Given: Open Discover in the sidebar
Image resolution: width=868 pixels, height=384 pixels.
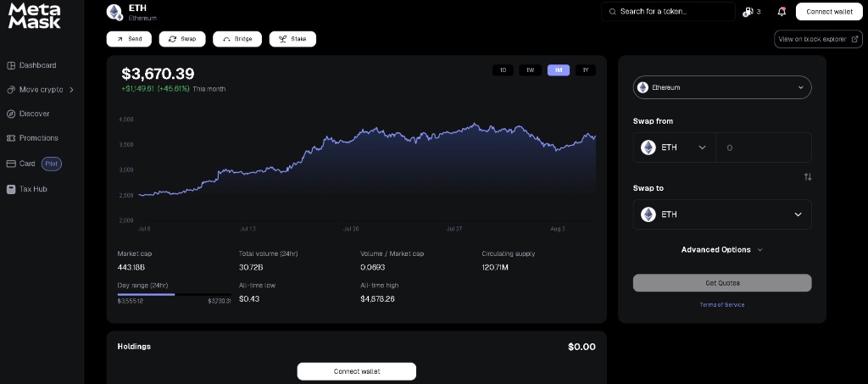Looking at the screenshot, I should pos(34,114).
